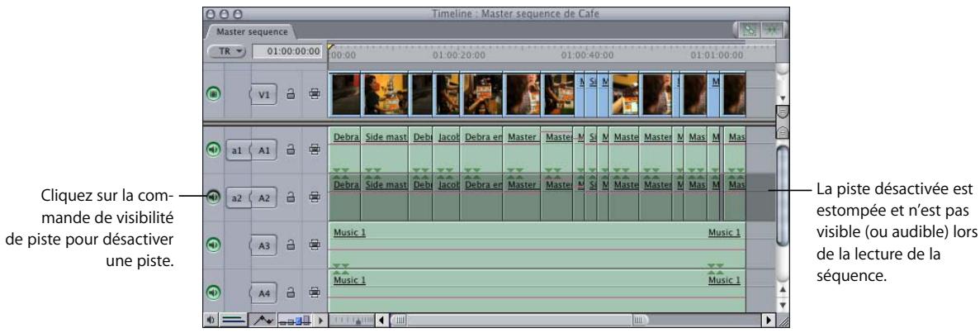Click the a2 source control
Viewport: 980px width, 333px height.
coord(237,197)
